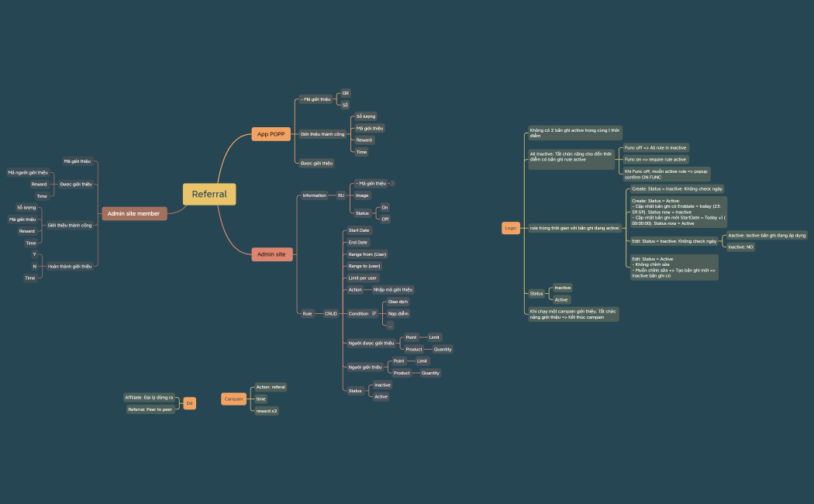Viewport: 814px width, 504px height.
Task: Select the central Referral topic
Action: click(x=209, y=194)
